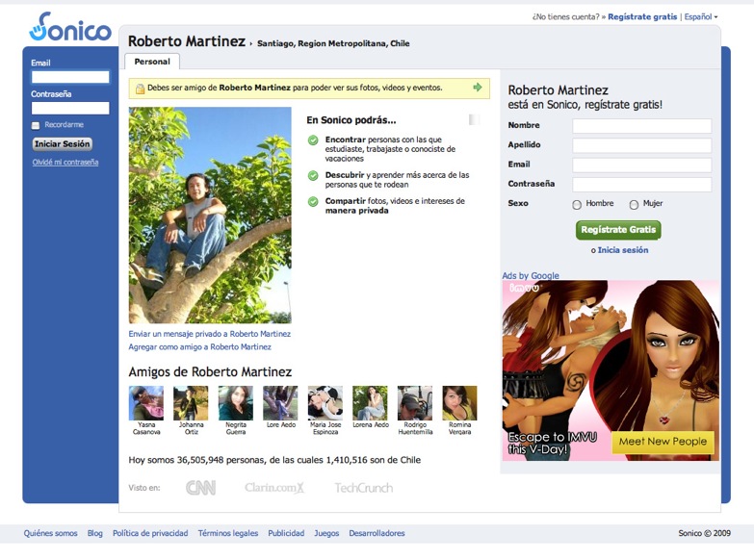
Task: Click green checkmark beside Compartir
Action: (313, 201)
